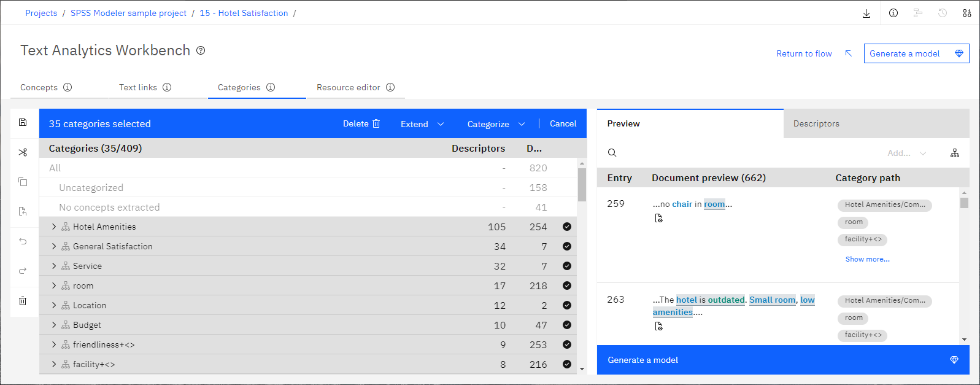This screenshot has height=385, width=980.
Task: Open the version history clock icon
Action: tap(943, 13)
